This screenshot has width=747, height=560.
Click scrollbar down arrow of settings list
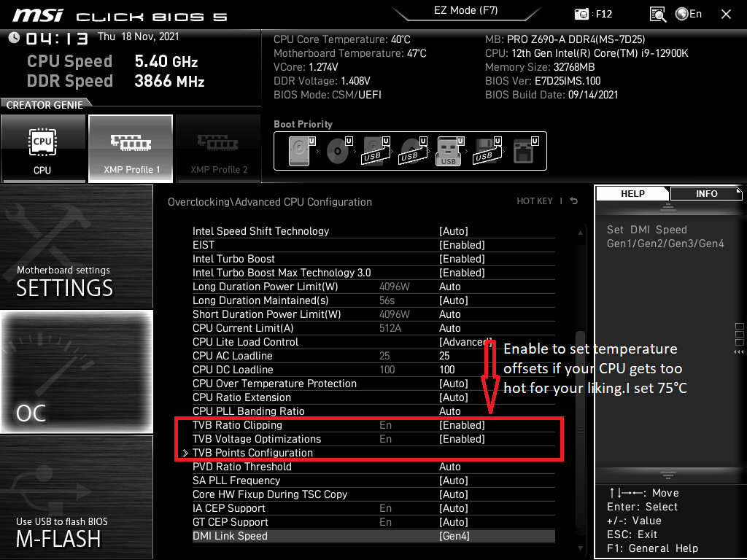click(x=580, y=548)
